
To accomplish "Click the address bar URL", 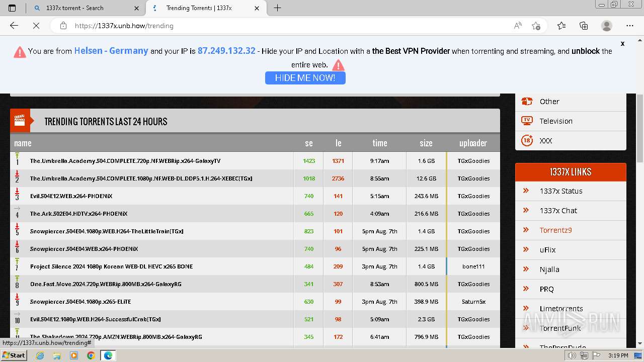I will [x=124, y=26].
